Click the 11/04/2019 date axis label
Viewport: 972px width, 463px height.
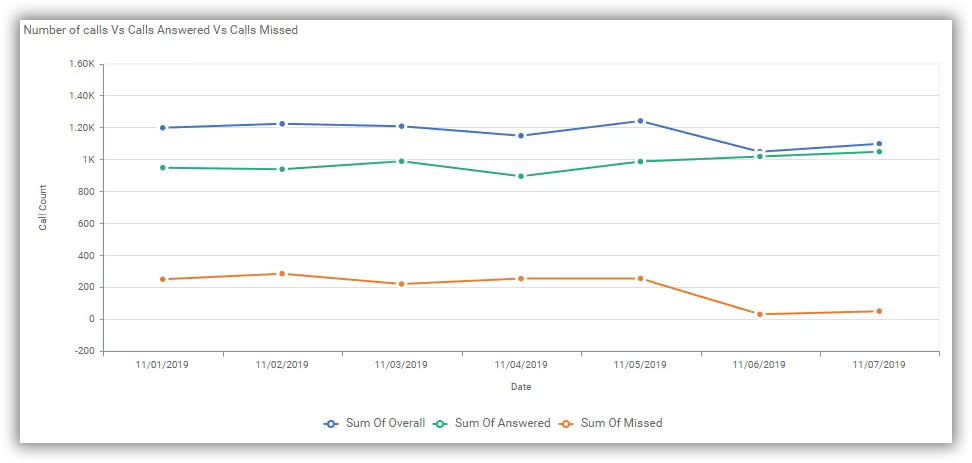pos(520,365)
